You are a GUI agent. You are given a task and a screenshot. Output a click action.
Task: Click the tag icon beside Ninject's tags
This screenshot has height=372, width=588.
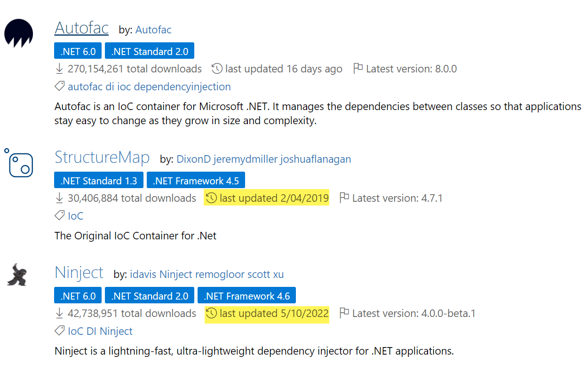(x=60, y=331)
